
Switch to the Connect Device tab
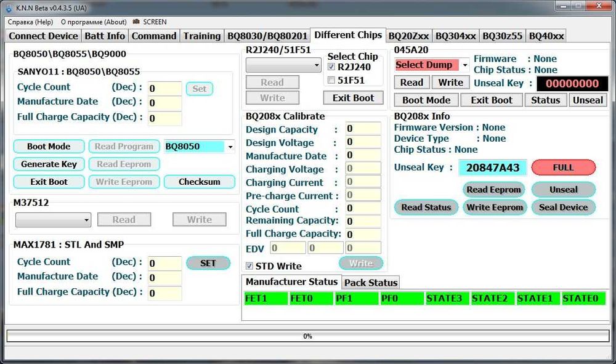(43, 36)
